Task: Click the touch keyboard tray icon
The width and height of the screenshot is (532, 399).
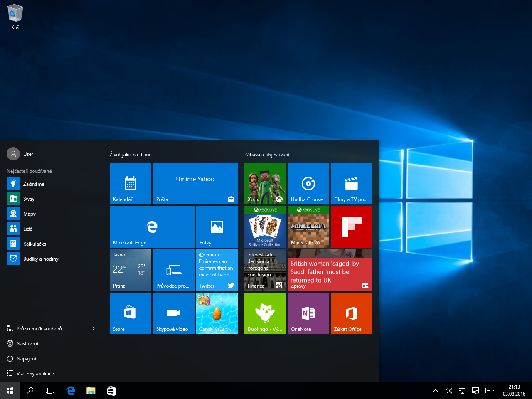Action: tap(490, 391)
